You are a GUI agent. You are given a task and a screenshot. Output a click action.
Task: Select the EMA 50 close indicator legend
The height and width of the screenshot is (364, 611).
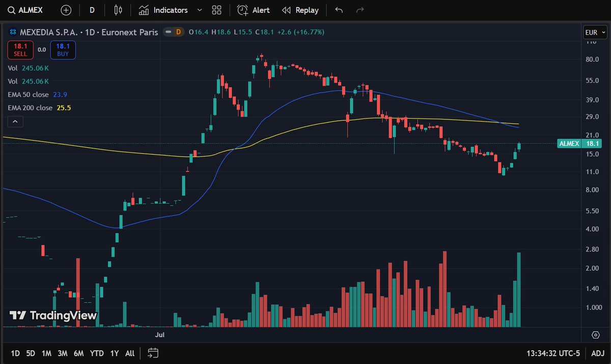38,95
